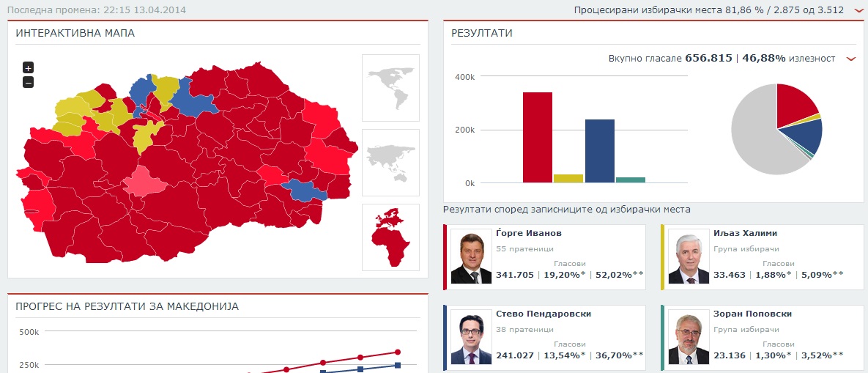The height and width of the screenshot is (373, 868).
Task: Click the blue bar in results chart
Action: click(599, 151)
